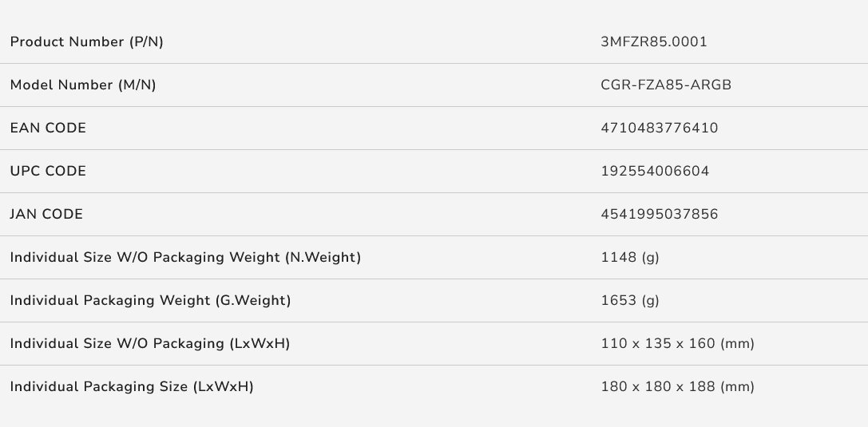
Task: Click the UPC CODE label
Action: coord(48,171)
